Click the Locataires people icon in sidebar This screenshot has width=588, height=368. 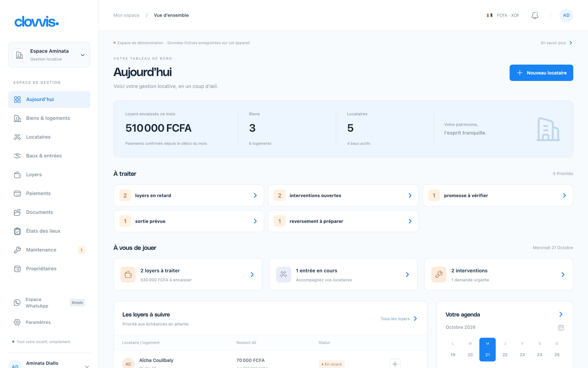click(x=17, y=137)
